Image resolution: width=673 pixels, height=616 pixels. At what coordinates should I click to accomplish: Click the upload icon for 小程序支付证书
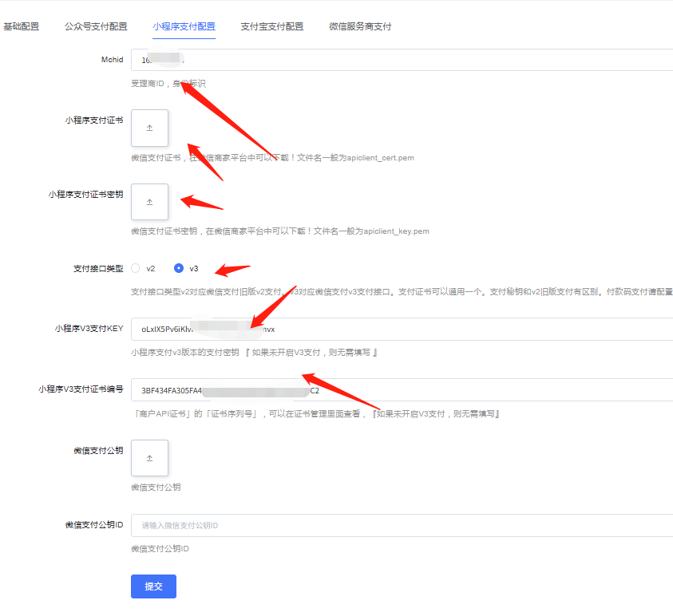coord(149,128)
